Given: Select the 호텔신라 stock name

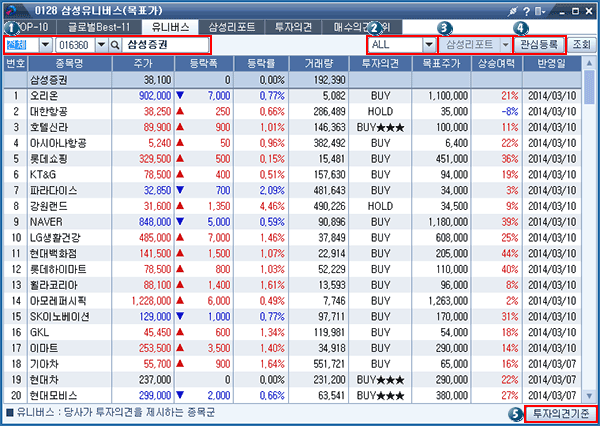Looking at the screenshot, I should (x=49, y=127).
